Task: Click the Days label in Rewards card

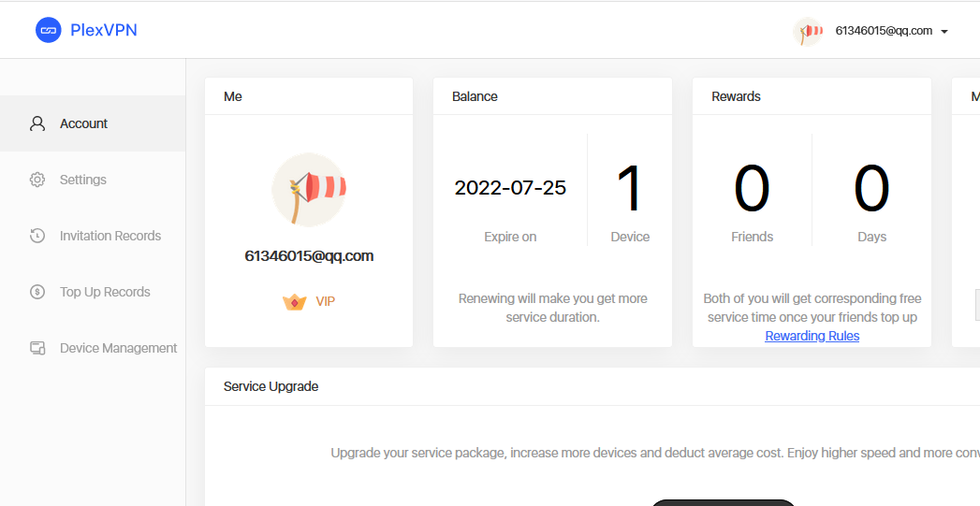Action: [x=871, y=238]
